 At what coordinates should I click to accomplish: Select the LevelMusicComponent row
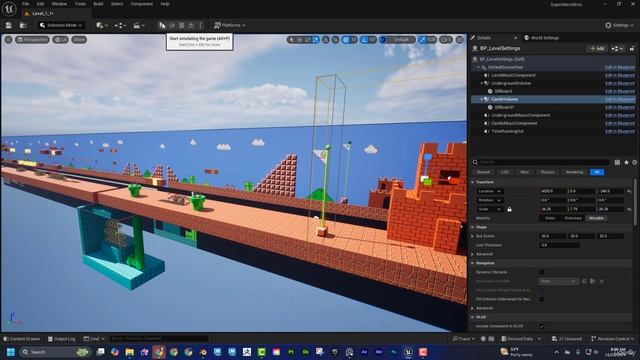point(553,75)
